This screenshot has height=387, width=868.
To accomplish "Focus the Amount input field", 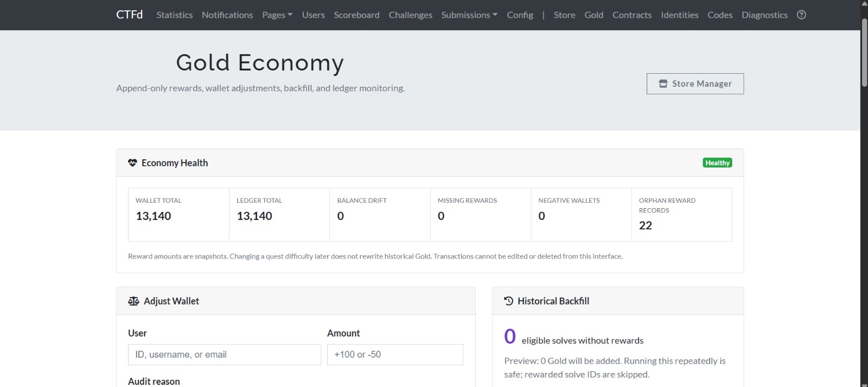I will (395, 354).
